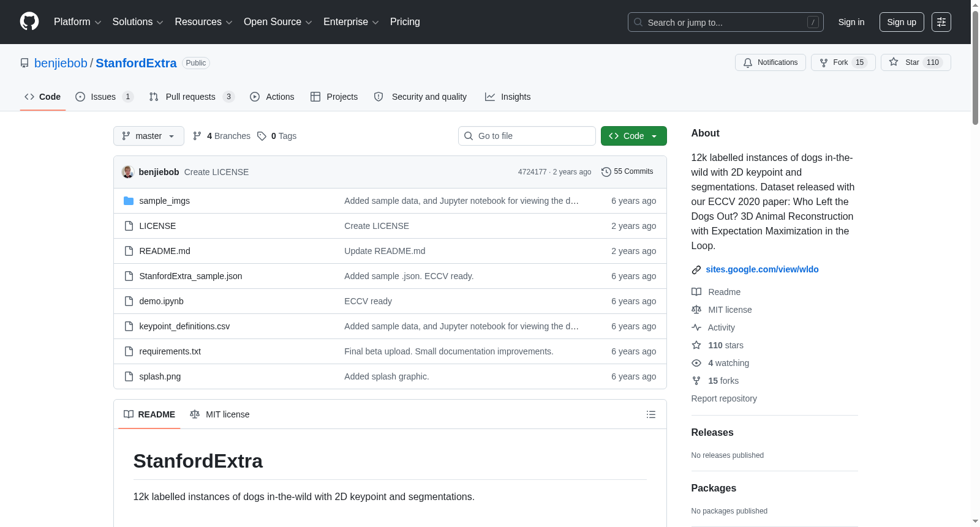Click the Activity pulse icon

696,327
